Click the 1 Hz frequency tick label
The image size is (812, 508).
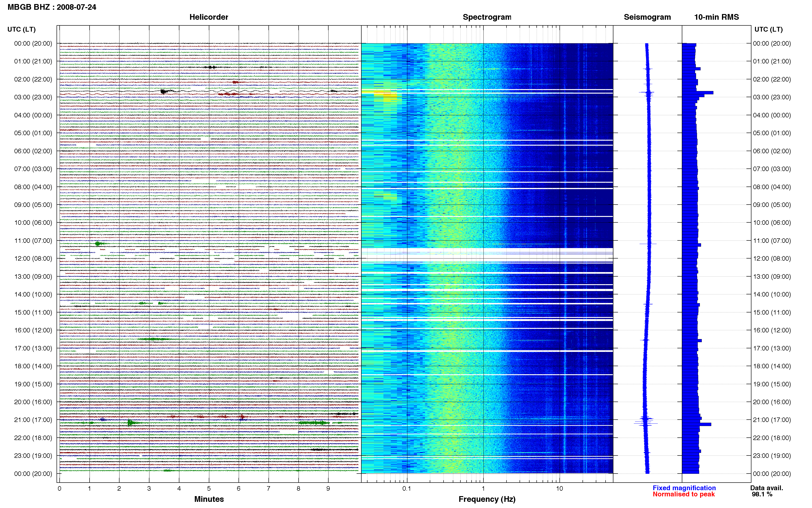point(483,489)
